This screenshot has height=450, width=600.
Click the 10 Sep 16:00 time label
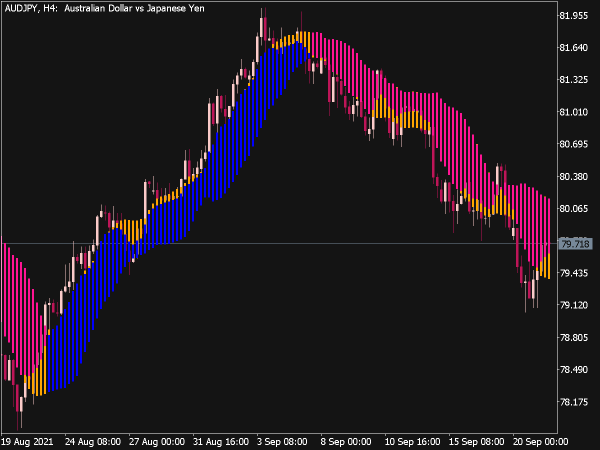[x=412, y=442]
